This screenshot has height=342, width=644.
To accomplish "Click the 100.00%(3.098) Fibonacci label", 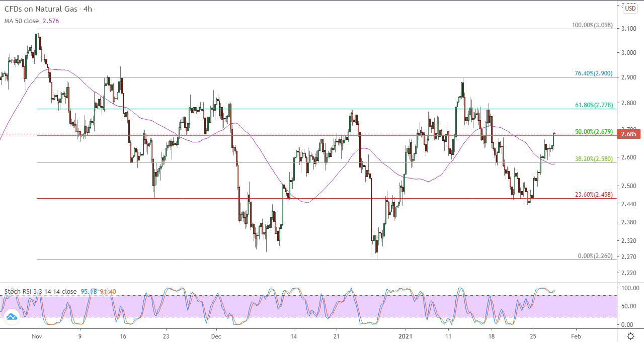I will pyautogui.click(x=593, y=25).
